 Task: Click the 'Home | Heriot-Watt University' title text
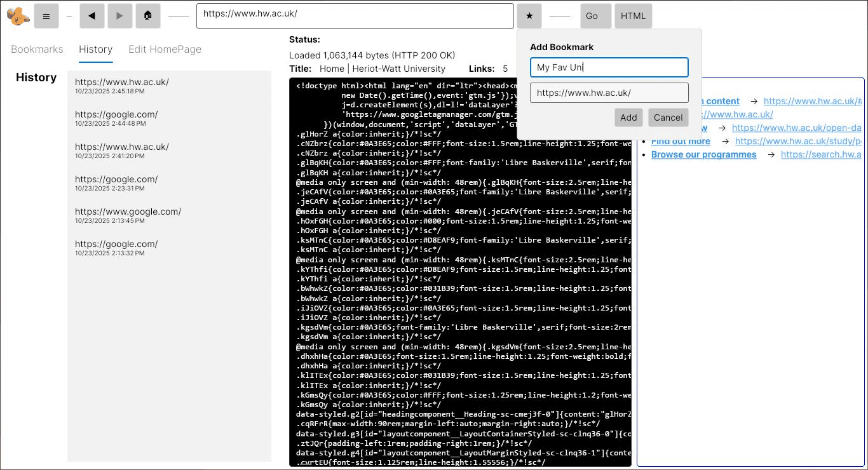(383, 69)
